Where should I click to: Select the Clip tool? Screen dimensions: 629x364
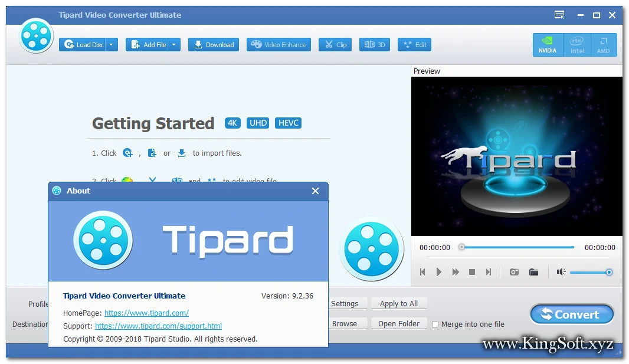coord(335,45)
